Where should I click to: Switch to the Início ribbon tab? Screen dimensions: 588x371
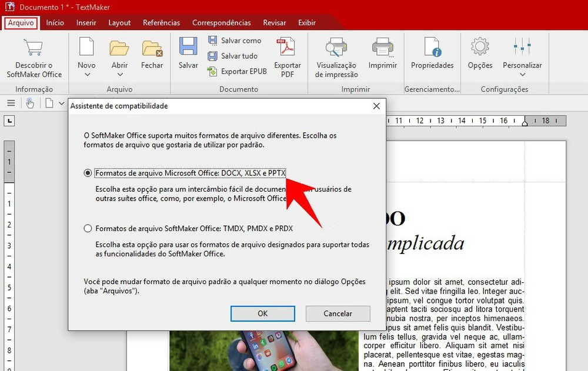pyautogui.click(x=55, y=22)
